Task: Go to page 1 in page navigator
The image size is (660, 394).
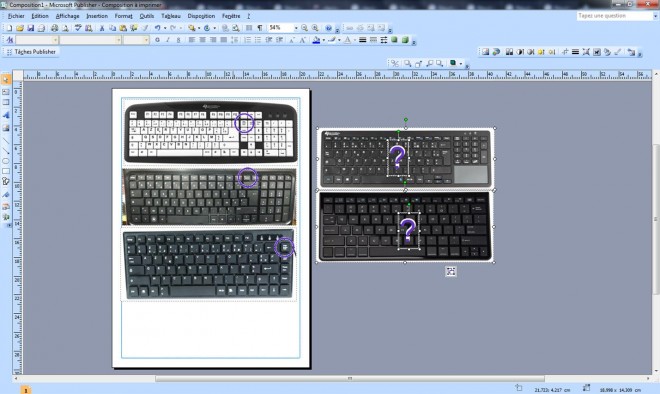Action: (25, 390)
